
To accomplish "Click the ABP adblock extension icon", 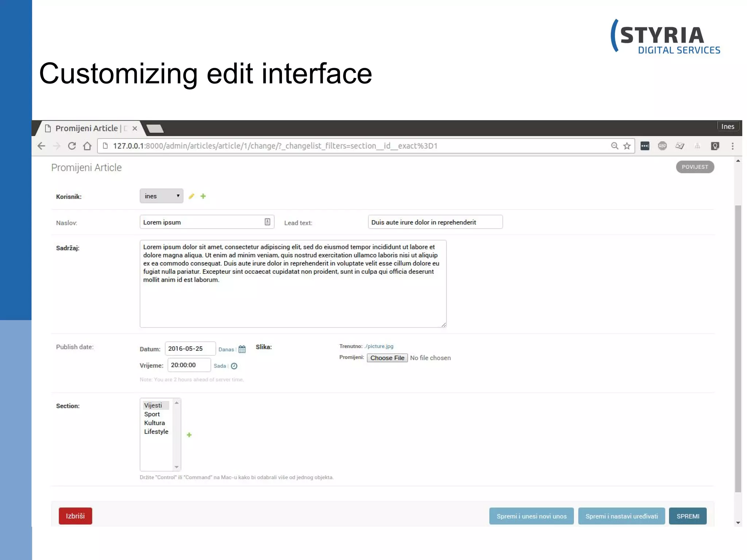I will (662, 146).
